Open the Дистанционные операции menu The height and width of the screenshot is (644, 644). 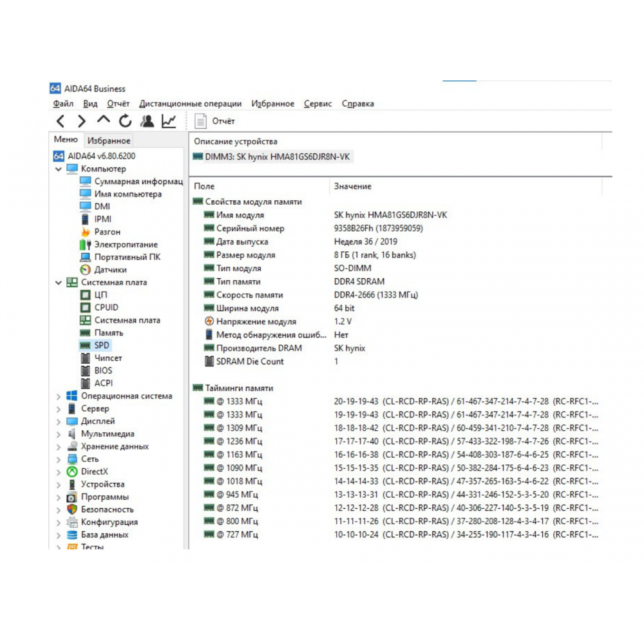190,104
